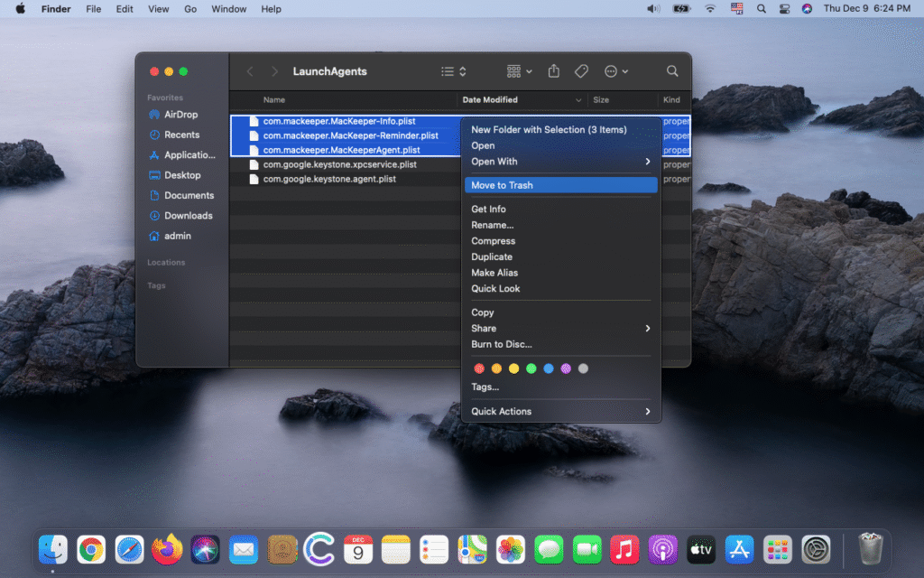The height and width of the screenshot is (578, 924).
Task: Click the Share icon in Finder toolbar
Action: (554, 71)
